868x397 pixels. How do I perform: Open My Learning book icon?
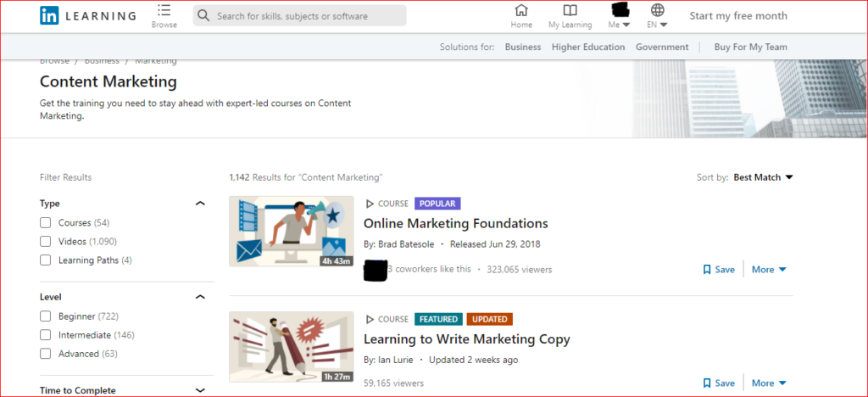click(x=570, y=10)
